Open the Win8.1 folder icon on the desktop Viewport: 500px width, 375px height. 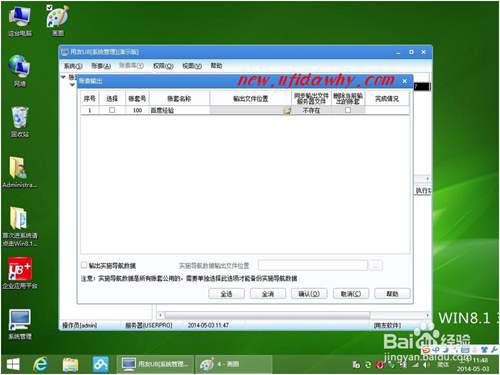pos(20,227)
